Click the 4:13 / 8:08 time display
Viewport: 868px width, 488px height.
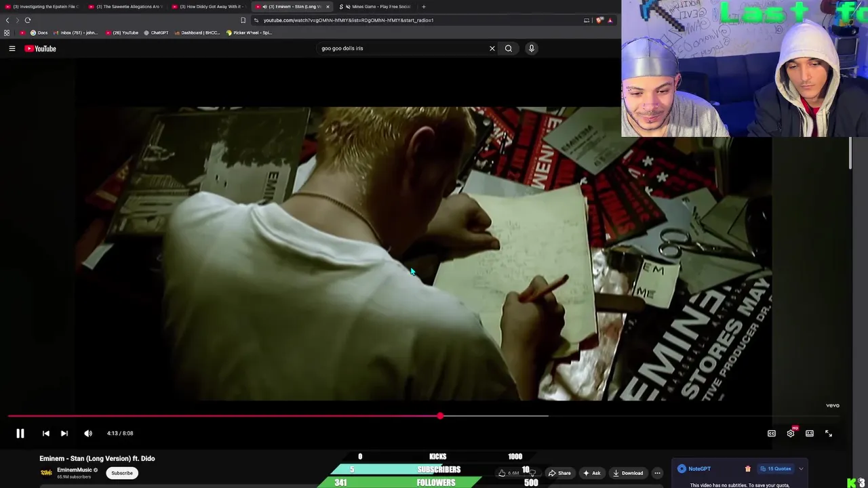pyautogui.click(x=120, y=433)
